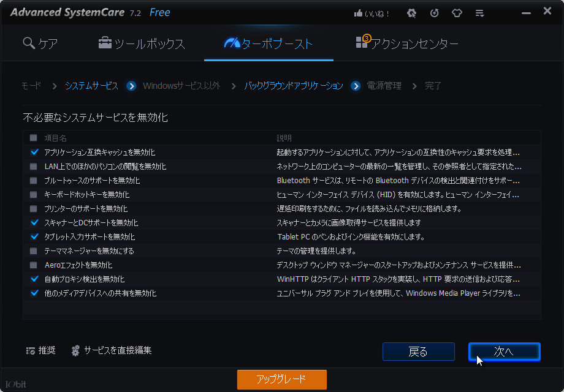Open the ケア tab
The image size is (564, 392).
[x=40, y=43]
